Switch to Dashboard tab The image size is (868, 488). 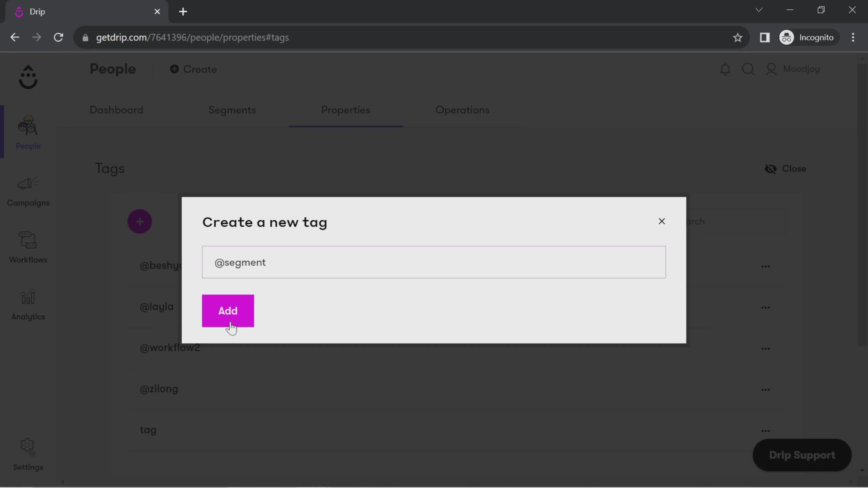(x=117, y=110)
